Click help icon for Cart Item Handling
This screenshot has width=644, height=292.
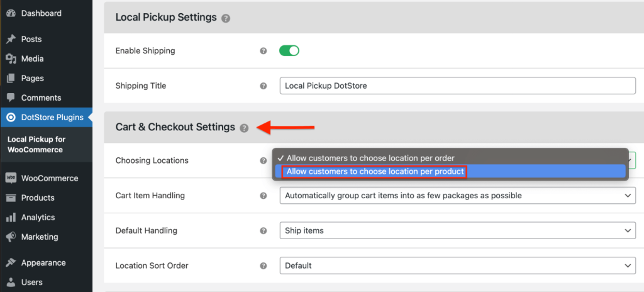click(x=264, y=196)
